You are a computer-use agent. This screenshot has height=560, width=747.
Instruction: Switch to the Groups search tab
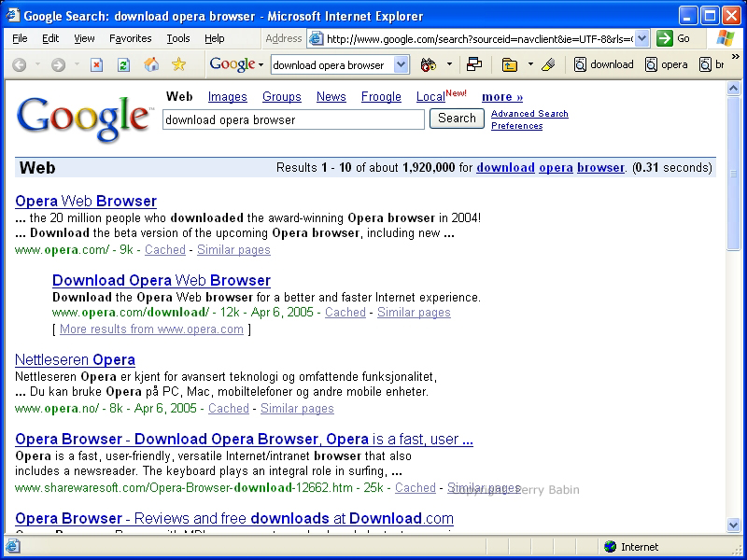point(282,97)
